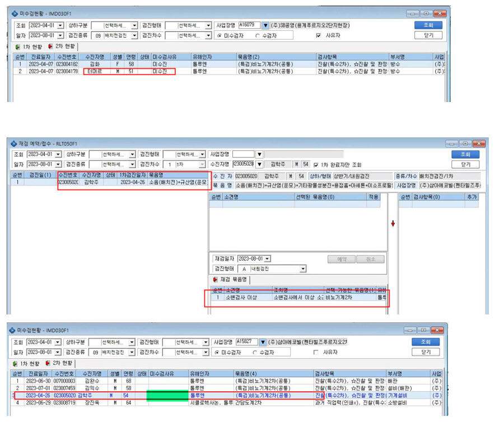Click 조회 button in 재검 예약/접수 window
This screenshot has height=426, width=504.
point(465,155)
